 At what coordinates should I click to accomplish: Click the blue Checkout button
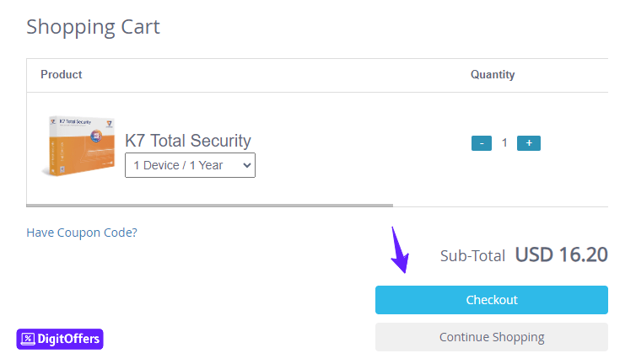pos(491,300)
